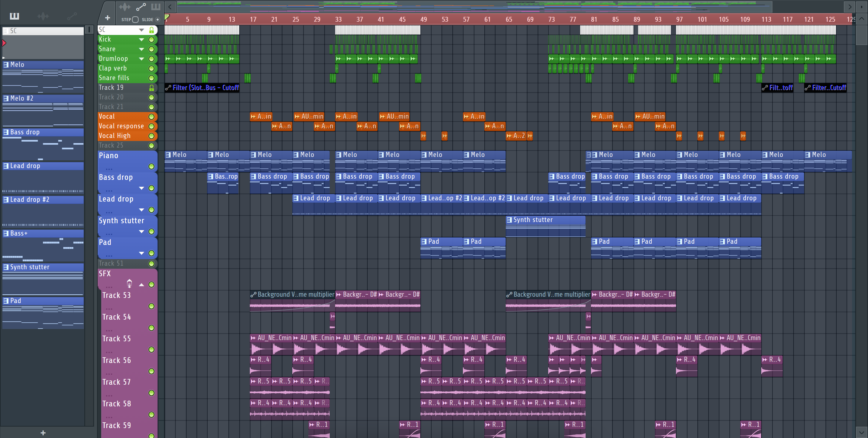
Task: Click bar 81 on the timeline ruler
Action: (594, 20)
